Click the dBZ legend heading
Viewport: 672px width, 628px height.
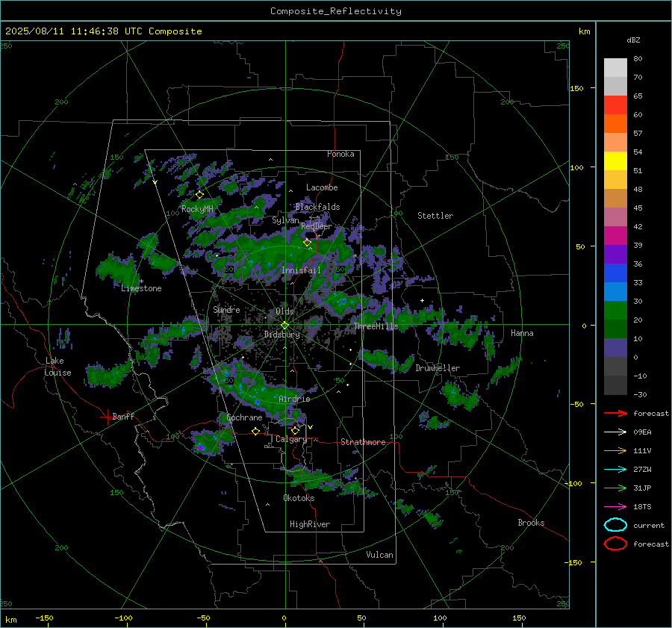633,40
